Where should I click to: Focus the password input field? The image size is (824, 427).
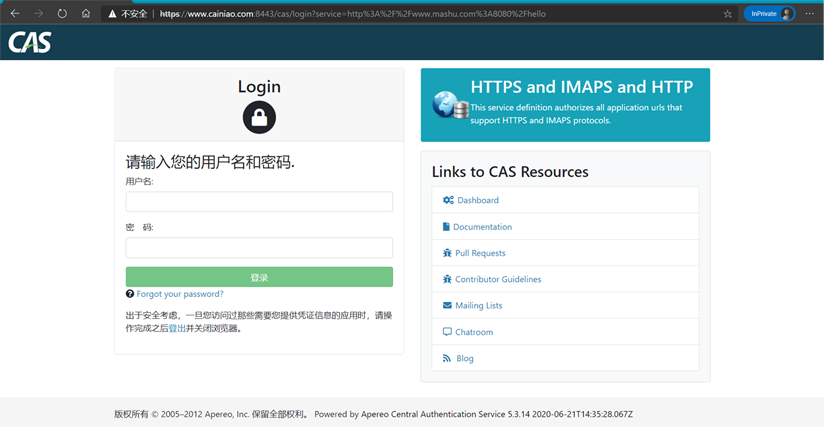(x=259, y=248)
